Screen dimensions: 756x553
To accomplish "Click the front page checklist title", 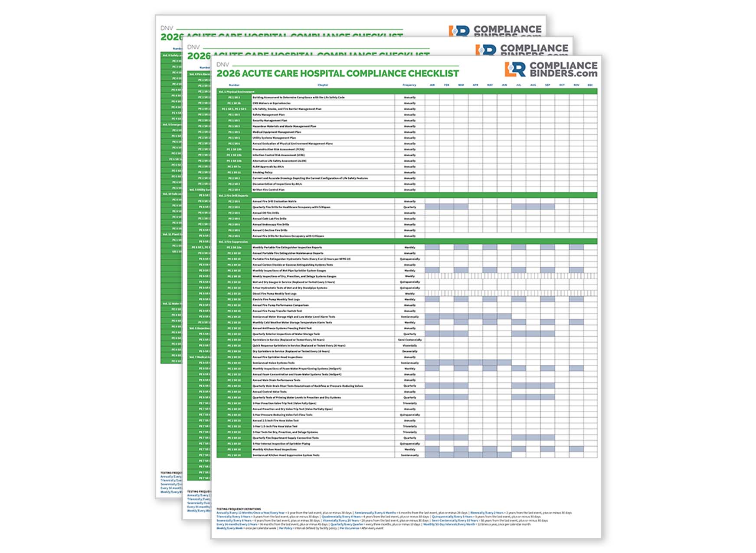I will (337, 74).
